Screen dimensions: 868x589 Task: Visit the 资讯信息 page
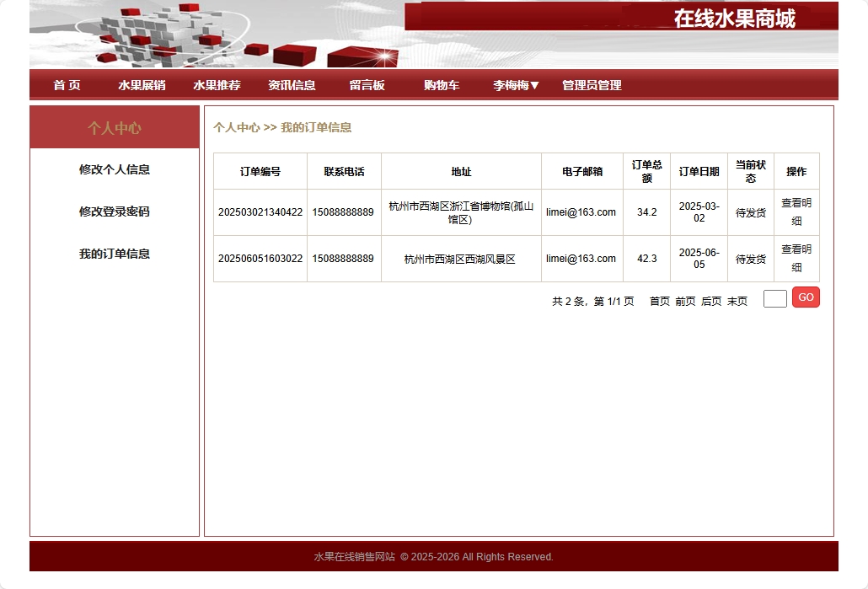pos(291,85)
